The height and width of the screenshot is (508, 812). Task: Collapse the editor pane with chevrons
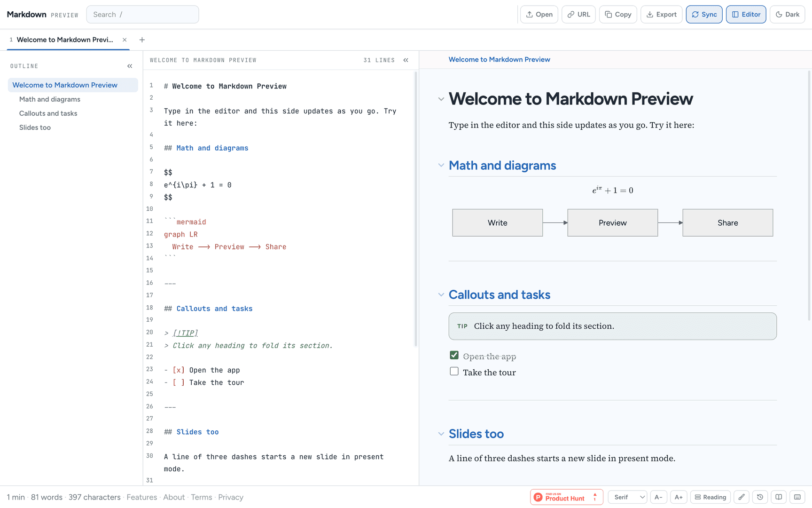tap(406, 60)
